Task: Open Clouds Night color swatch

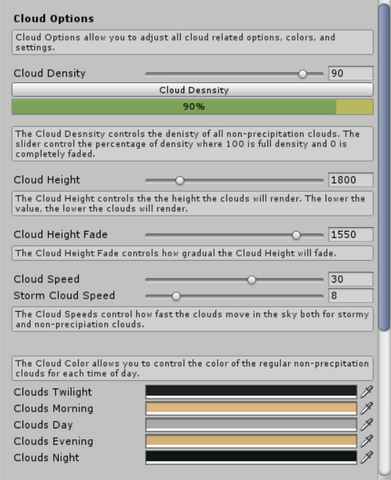Action: click(x=251, y=457)
